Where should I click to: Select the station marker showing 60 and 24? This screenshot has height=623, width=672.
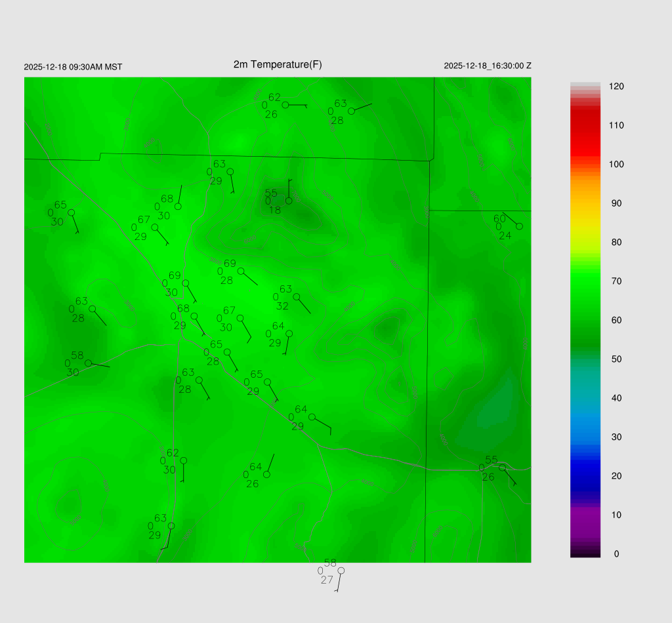coord(519,226)
